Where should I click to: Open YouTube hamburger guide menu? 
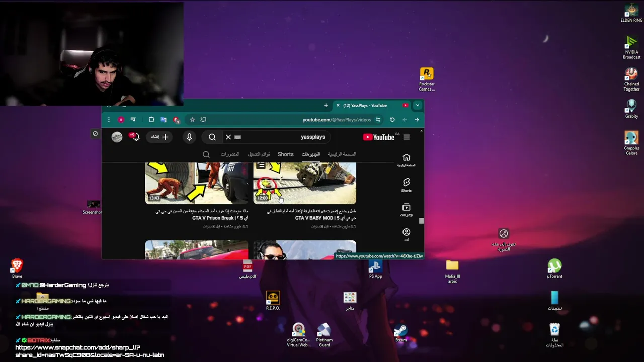coord(406,137)
